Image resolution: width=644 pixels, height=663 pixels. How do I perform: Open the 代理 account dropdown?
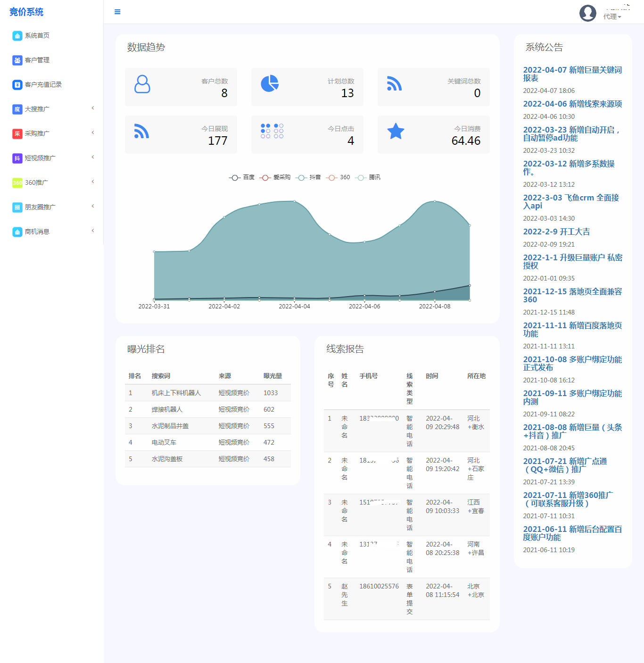pyautogui.click(x=612, y=17)
